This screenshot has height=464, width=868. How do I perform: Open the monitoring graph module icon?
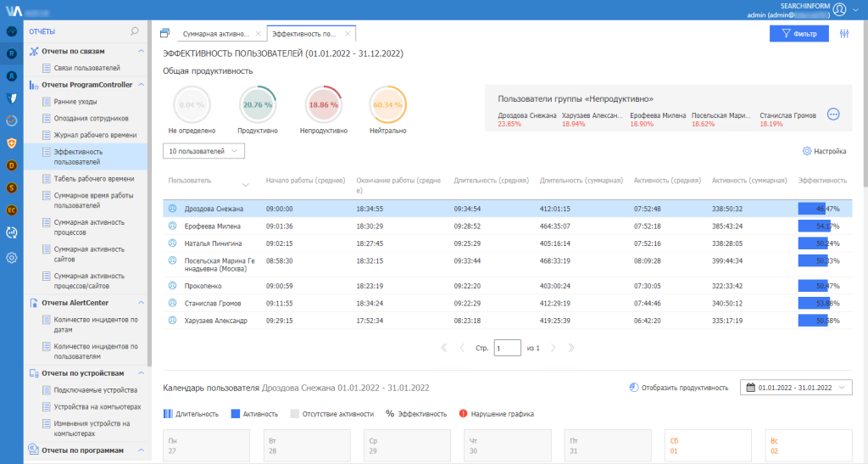point(12,31)
